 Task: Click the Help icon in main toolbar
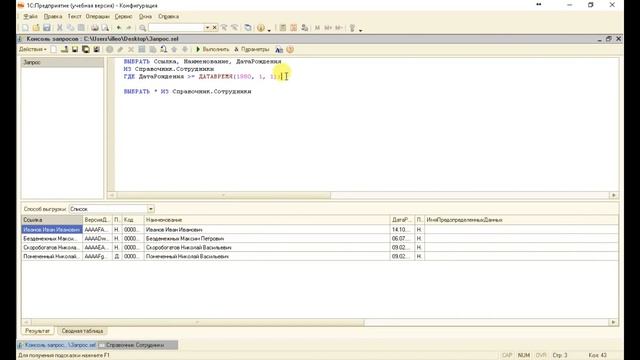pos(261,28)
